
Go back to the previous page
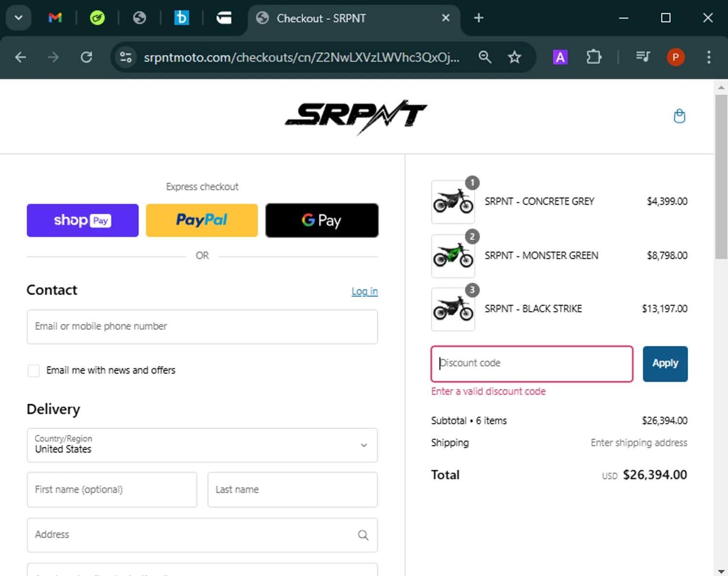tap(20, 57)
